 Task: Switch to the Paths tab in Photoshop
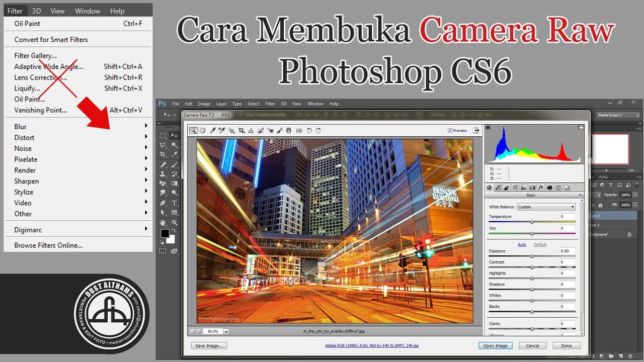pyautogui.click(x=603, y=176)
